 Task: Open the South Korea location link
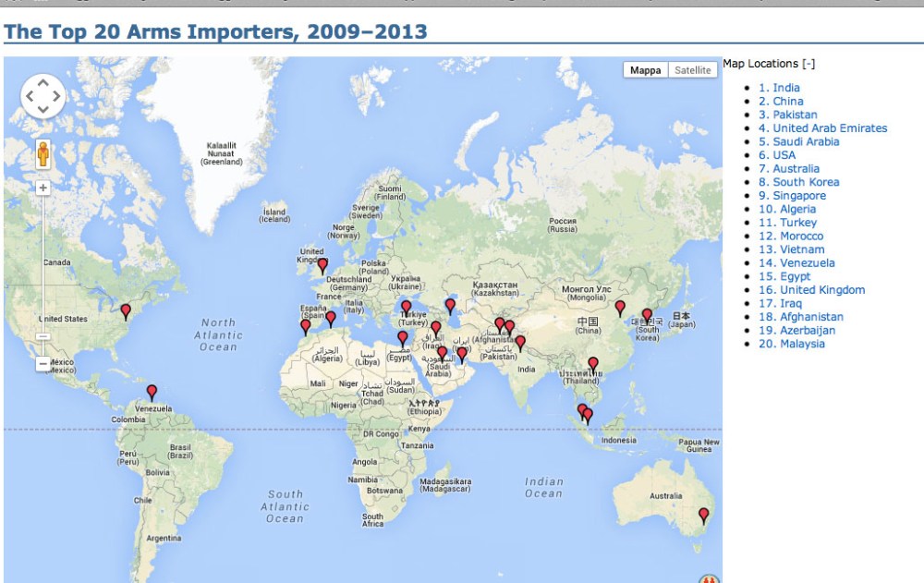[798, 182]
